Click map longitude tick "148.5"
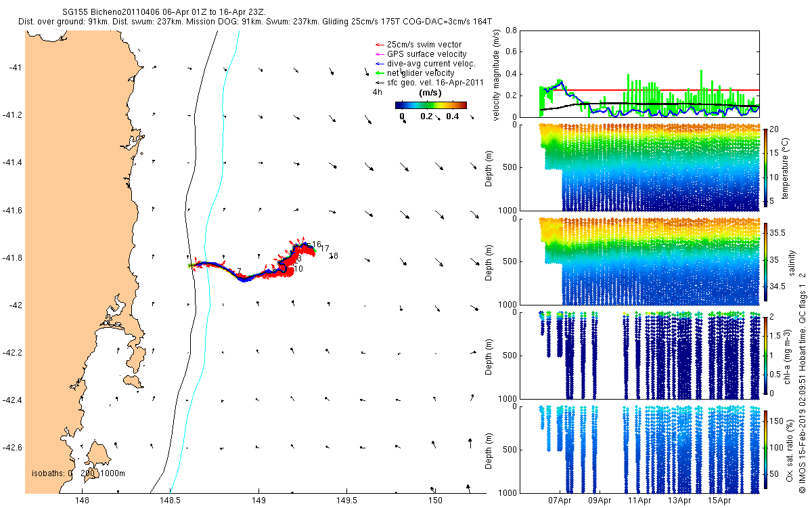 171,501
